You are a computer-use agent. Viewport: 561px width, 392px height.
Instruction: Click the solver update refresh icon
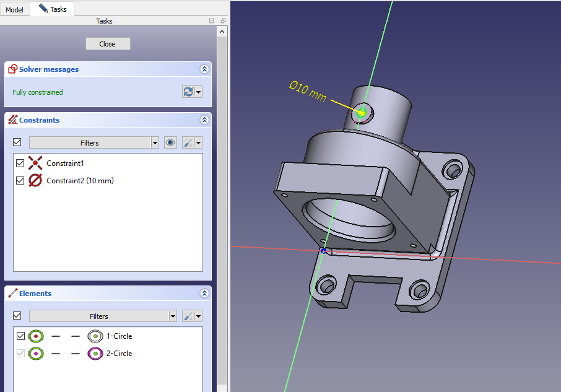point(188,92)
